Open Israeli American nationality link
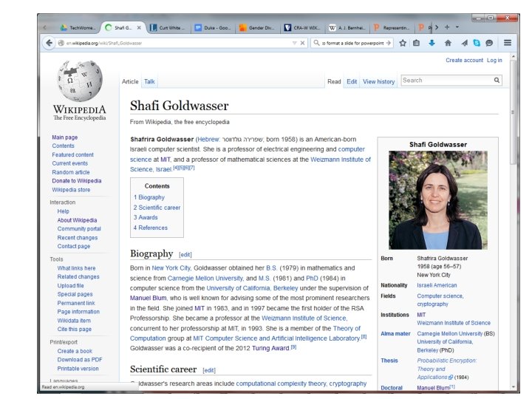 coord(437,285)
